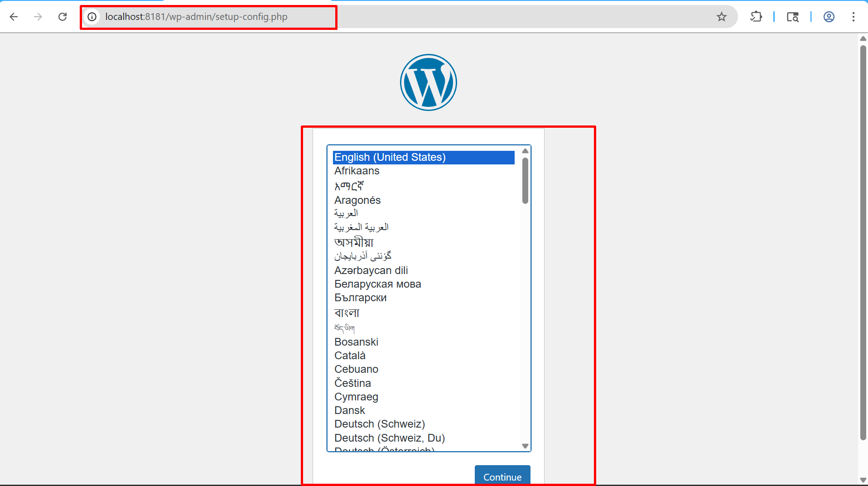Pick Български from the language list
This screenshot has height=486, width=868.
[424, 298]
